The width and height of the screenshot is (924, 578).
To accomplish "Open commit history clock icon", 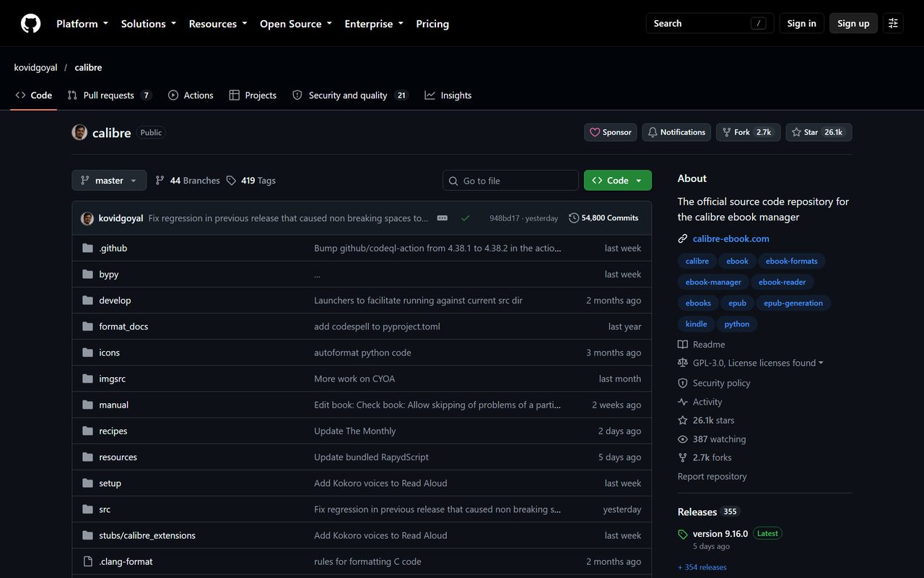I will tap(574, 218).
